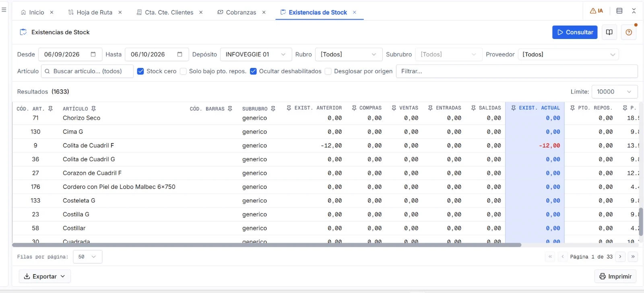Click the vertical table scrollbar thumb
Image resolution: width=644 pixels, height=293 pixels.
[641, 222]
